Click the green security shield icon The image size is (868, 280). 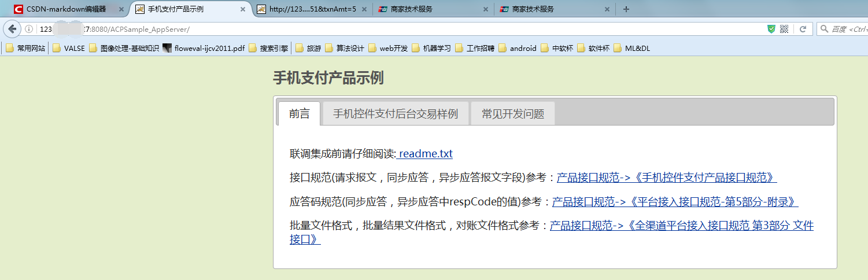(x=771, y=29)
